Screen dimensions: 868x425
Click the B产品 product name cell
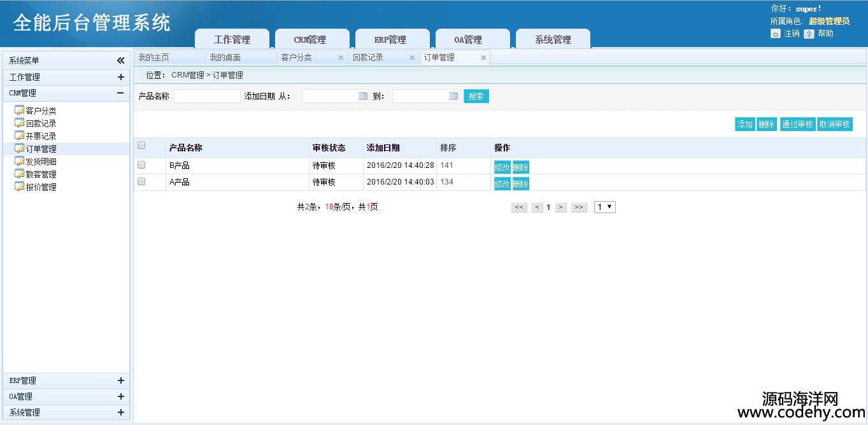(x=238, y=165)
